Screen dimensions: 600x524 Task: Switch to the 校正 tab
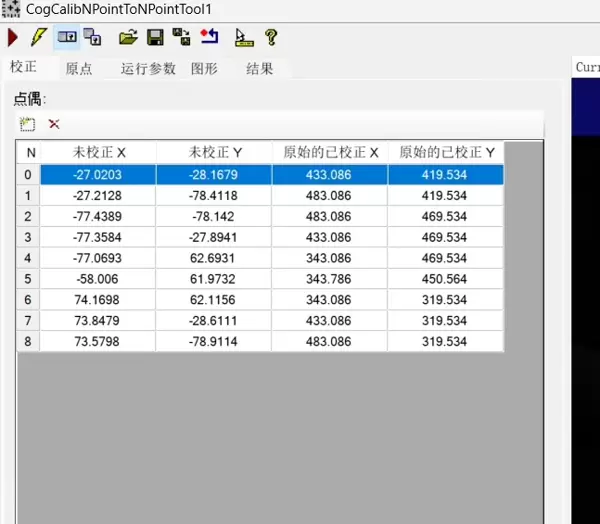24,67
